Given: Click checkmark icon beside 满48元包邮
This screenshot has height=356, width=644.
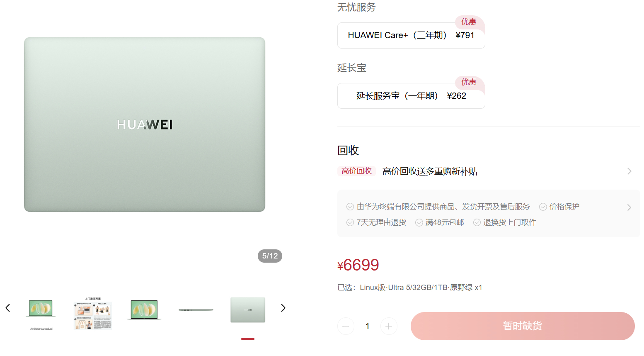Looking at the screenshot, I should click(419, 222).
